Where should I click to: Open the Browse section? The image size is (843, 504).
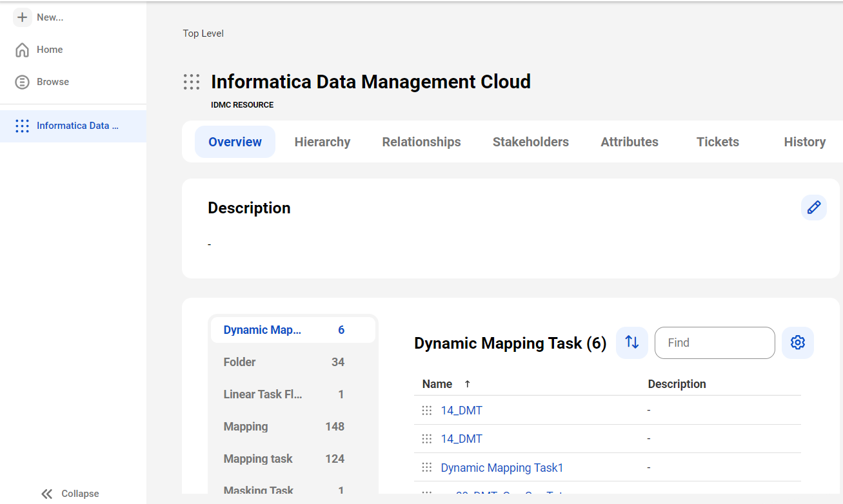[42, 82]
